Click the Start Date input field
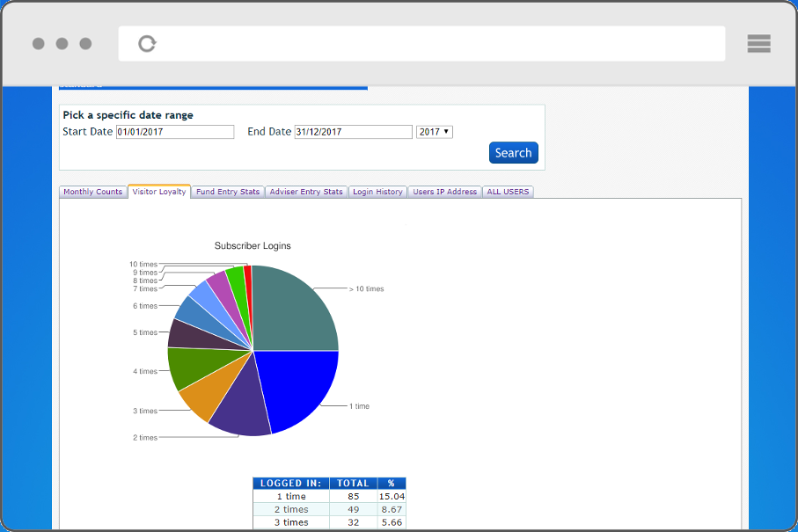Screen dimensions: 798x532 175,132
